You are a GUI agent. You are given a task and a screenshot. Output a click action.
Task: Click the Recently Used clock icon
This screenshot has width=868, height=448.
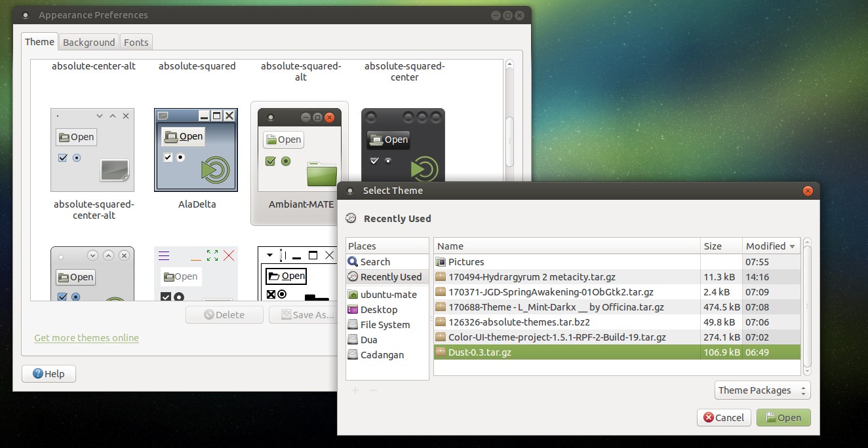pos(353,276)
